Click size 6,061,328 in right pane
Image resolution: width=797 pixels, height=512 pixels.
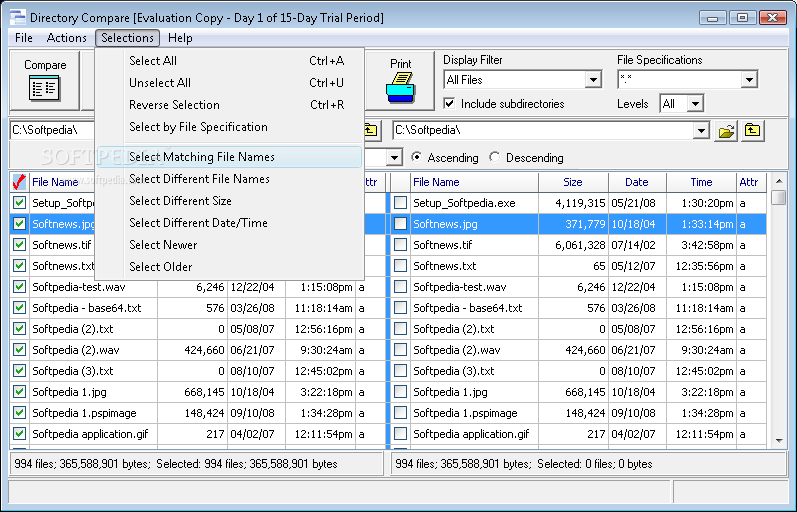click(x=580, y=245)
